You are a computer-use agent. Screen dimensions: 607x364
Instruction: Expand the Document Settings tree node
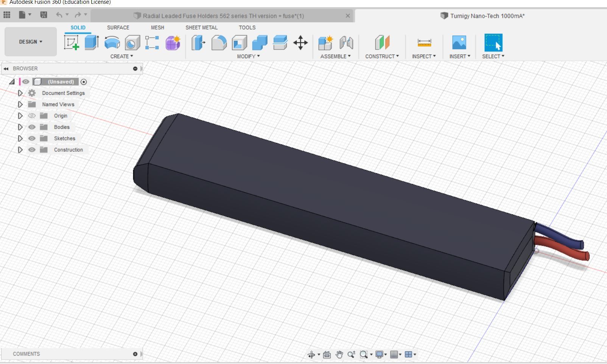20,93
